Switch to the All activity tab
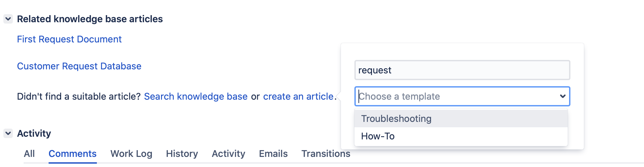The height and width of the screenshot is (167, 644). [x=29, y=154]
